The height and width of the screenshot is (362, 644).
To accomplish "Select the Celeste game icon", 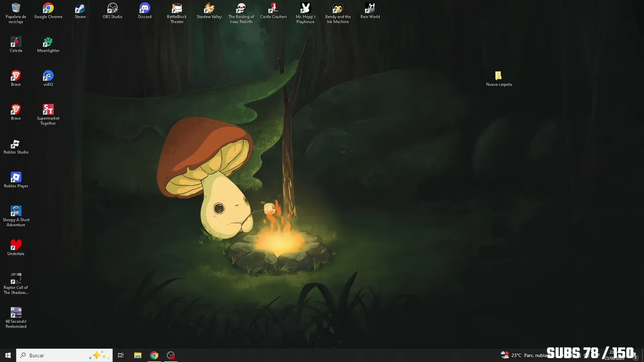I will coord(16,45).
